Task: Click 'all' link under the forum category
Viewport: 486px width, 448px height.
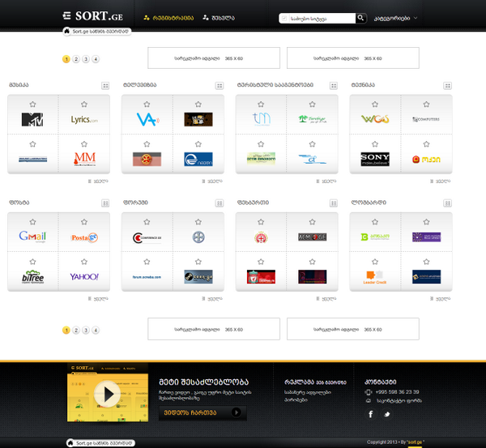Action: pyautogui.click(x=212, y=299)
